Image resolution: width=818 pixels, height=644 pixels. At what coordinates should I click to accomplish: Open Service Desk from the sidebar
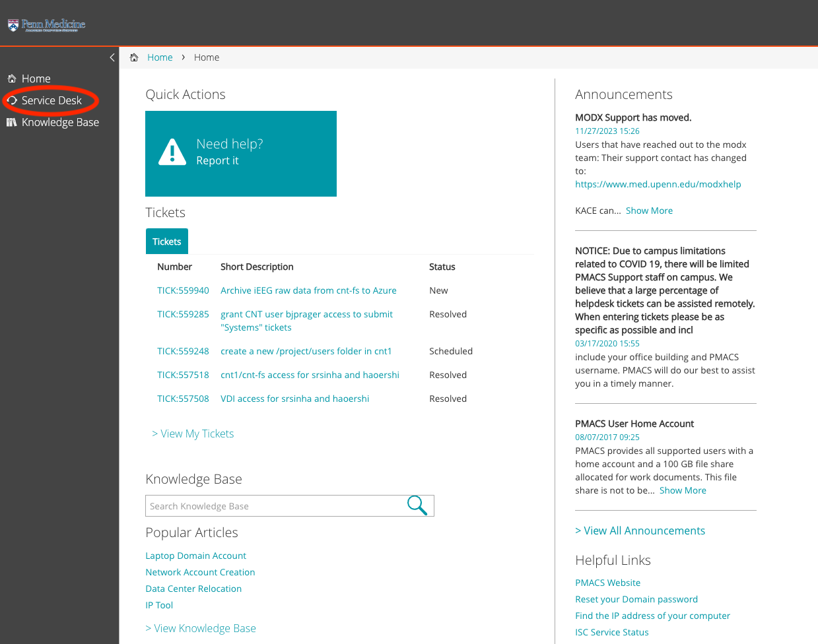tap(51, 100)
